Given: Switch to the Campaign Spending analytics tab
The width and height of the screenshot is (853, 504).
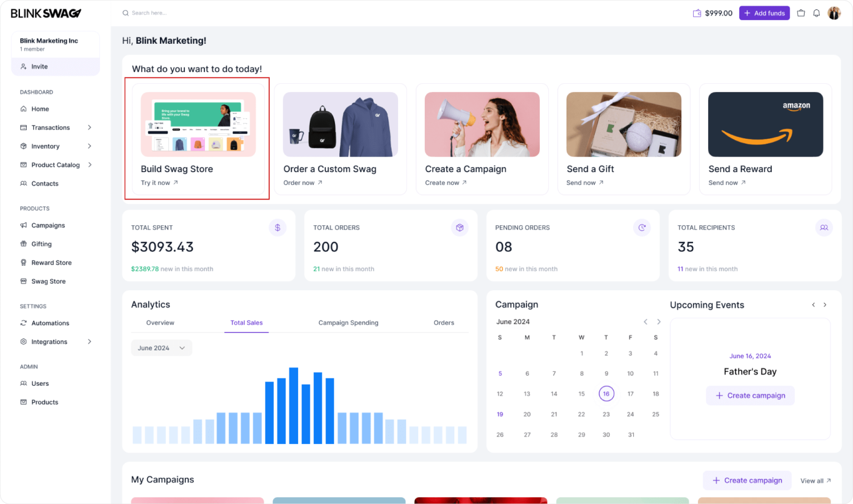Looking at the screenshot, I should (x=348, y=322).
